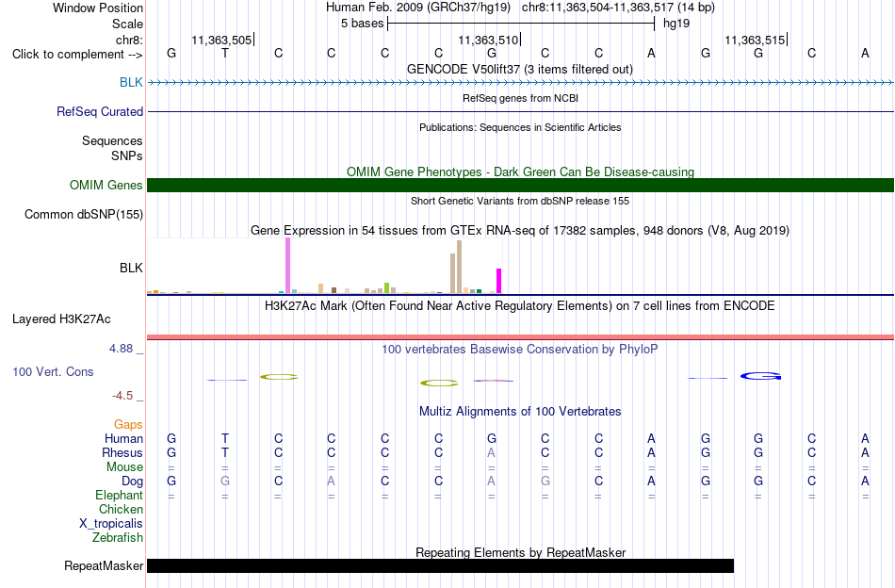Click the 'H3K27Ac Mark' ENCODE track title

[x=520, y=306]
